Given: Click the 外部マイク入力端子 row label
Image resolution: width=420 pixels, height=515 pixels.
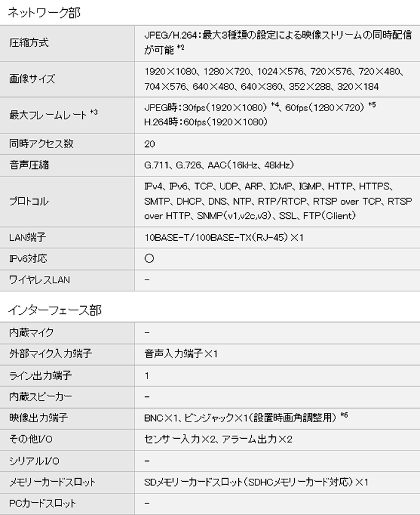Looking at the screenshot, I should [x=43, y=354].
